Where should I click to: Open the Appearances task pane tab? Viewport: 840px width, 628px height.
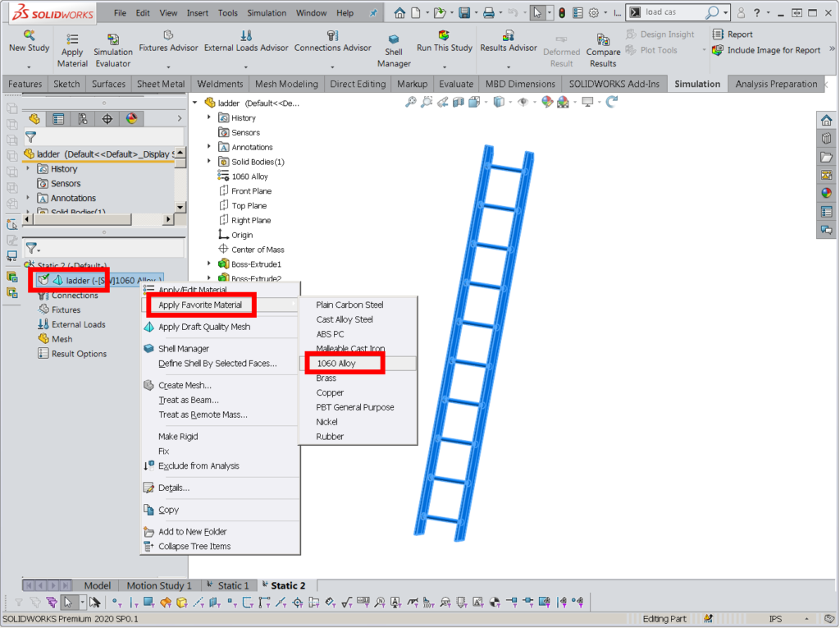(x=827, y=193)
